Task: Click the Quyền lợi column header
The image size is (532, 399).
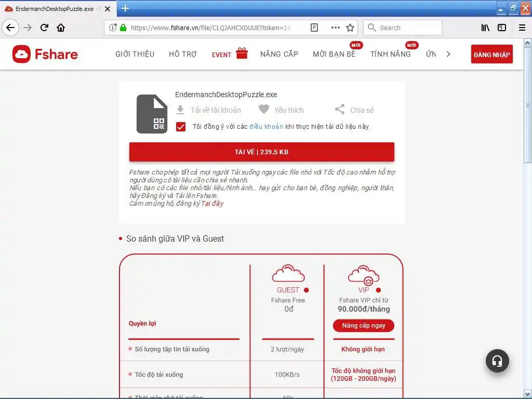Action: click(x=142, y=323)
